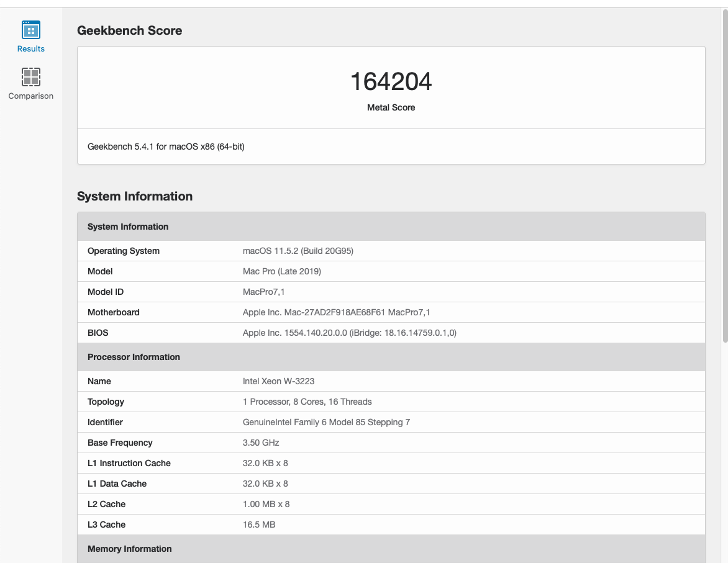Screen dimensions: 728x563
Task: Click the L1 Data Cache 32.0 KB value
Action: pos(266,484)
